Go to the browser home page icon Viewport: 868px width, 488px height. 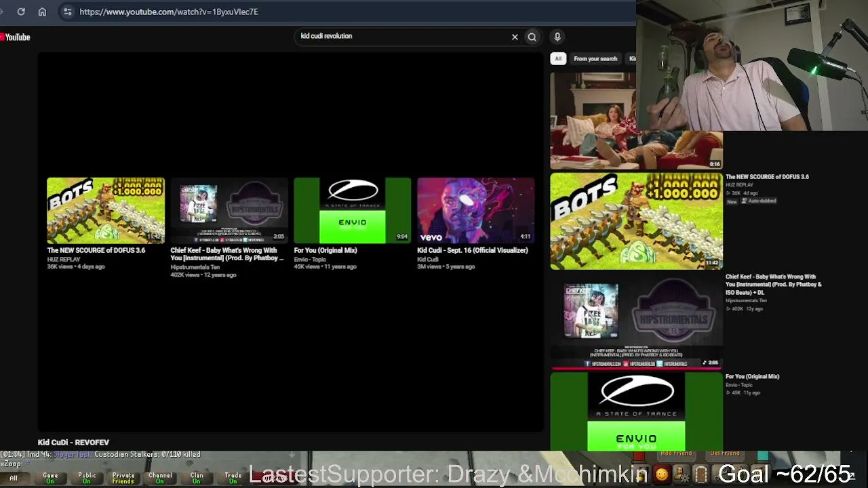point(42,12)
